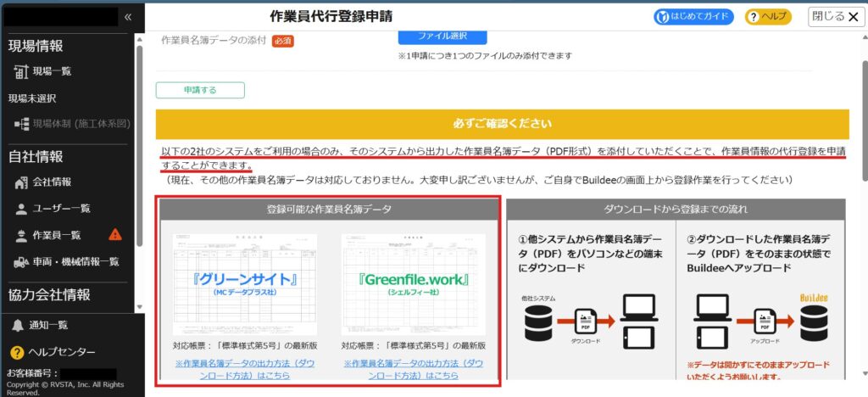Click the 協力会社情報 sidebar heading

coord(48,294)
